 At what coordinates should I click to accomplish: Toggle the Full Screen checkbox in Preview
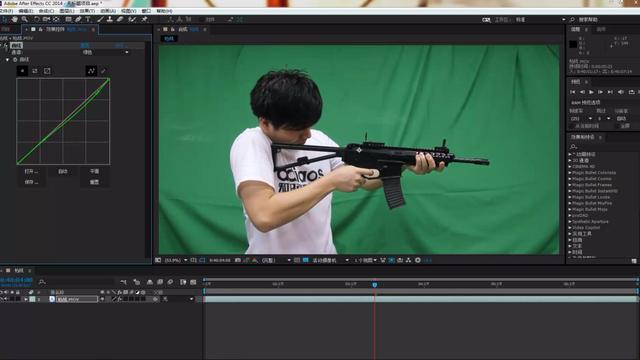click(618, 126)
